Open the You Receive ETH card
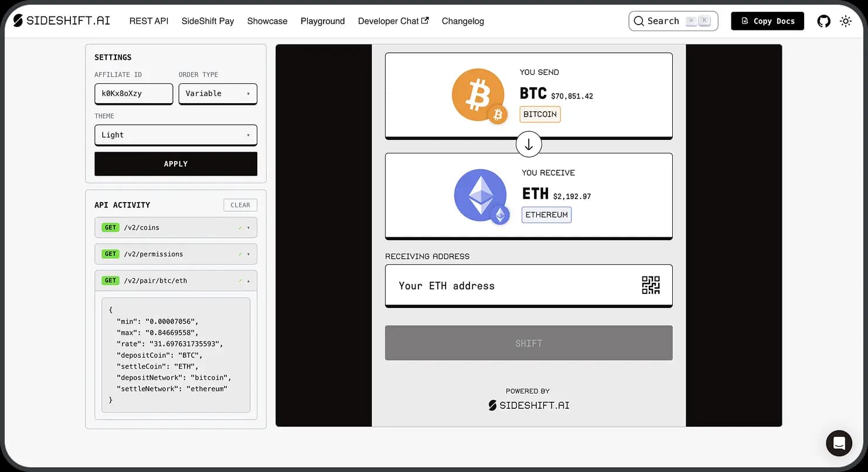 click(529, 196)
